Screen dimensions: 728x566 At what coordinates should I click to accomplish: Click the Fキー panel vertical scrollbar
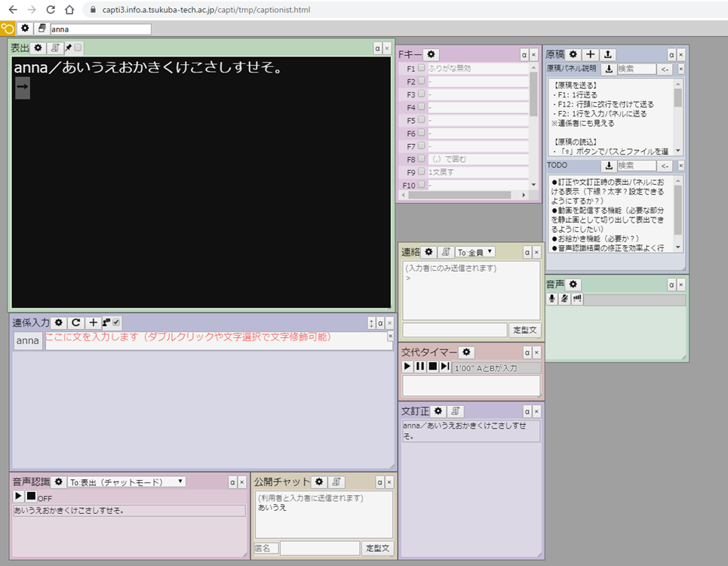(533, 125)
